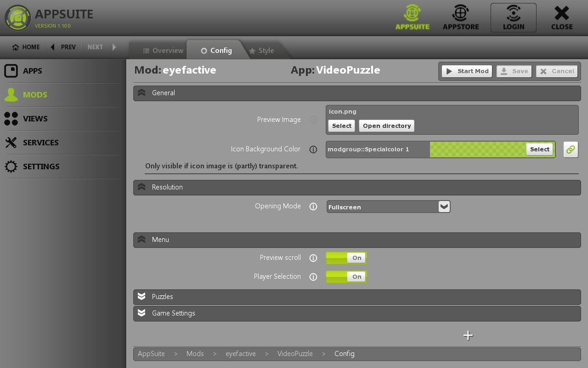Viewport: 588px width, 368px height.
Task: Collapse the General section
Action: tap(357, 93)
